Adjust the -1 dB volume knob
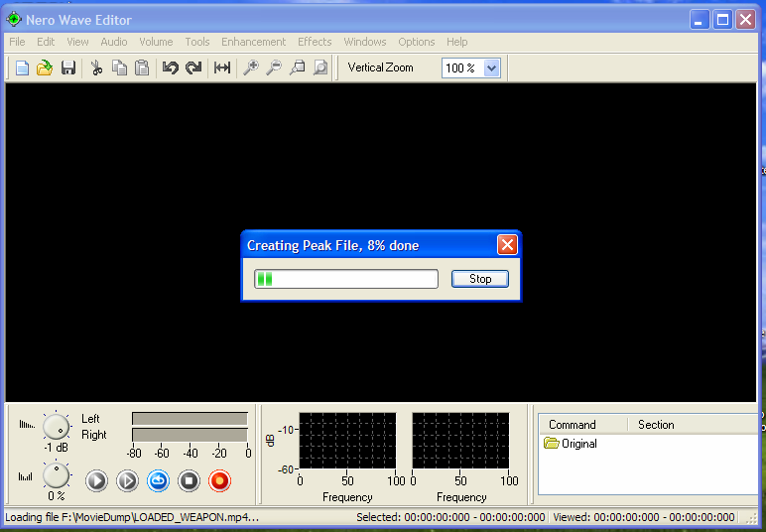 (x=56, y=427)
